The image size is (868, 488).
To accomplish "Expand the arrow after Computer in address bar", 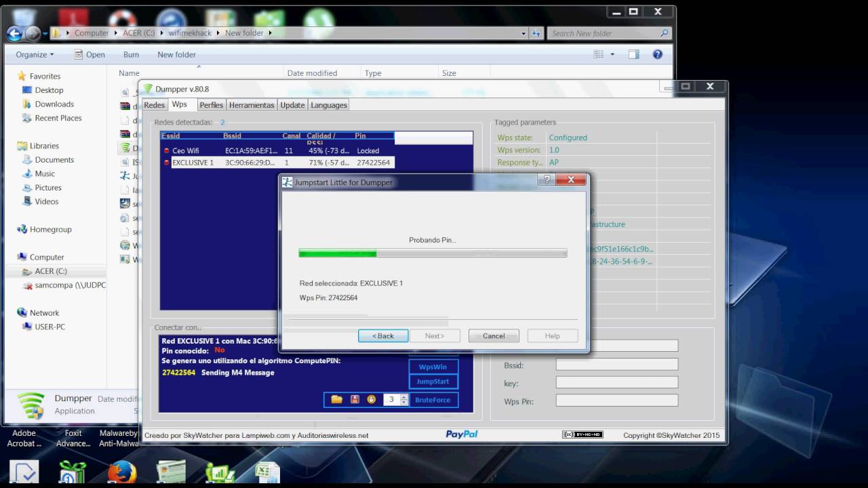I will [115, 33].
